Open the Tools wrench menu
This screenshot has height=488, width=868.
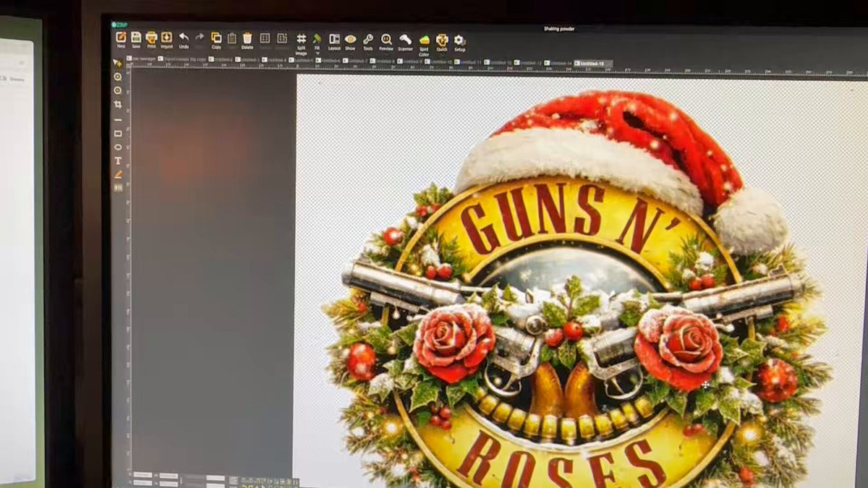pyautogui.click(x=368, y=41)
